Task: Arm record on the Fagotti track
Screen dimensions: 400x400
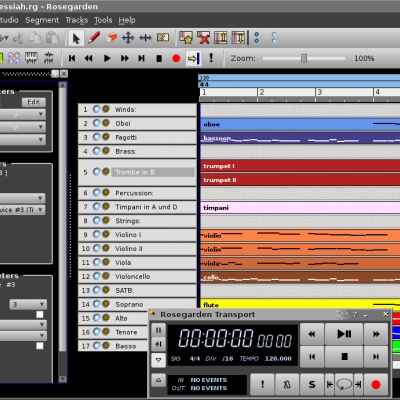Action: (x=106, y=137)
